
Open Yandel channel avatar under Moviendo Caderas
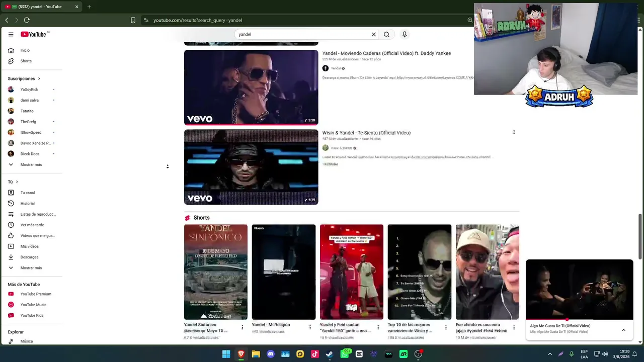pos(326,68)
